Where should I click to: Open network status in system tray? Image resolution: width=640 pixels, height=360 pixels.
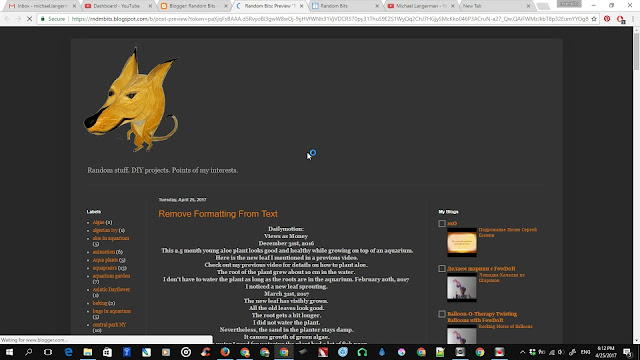(551, 352)
